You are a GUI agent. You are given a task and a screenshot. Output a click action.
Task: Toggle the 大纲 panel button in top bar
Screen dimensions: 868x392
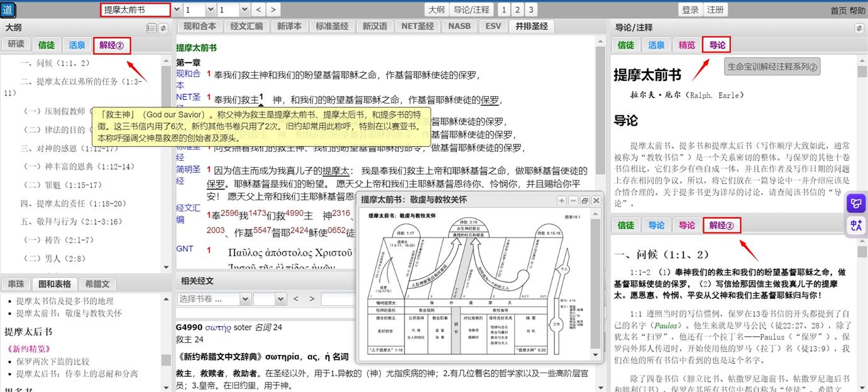coord(437,9)
